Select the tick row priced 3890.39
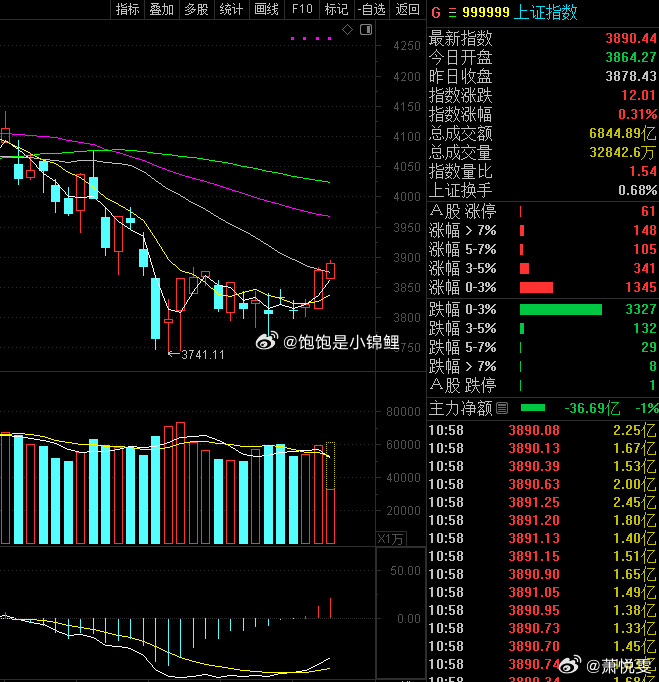 click(542, 466)
